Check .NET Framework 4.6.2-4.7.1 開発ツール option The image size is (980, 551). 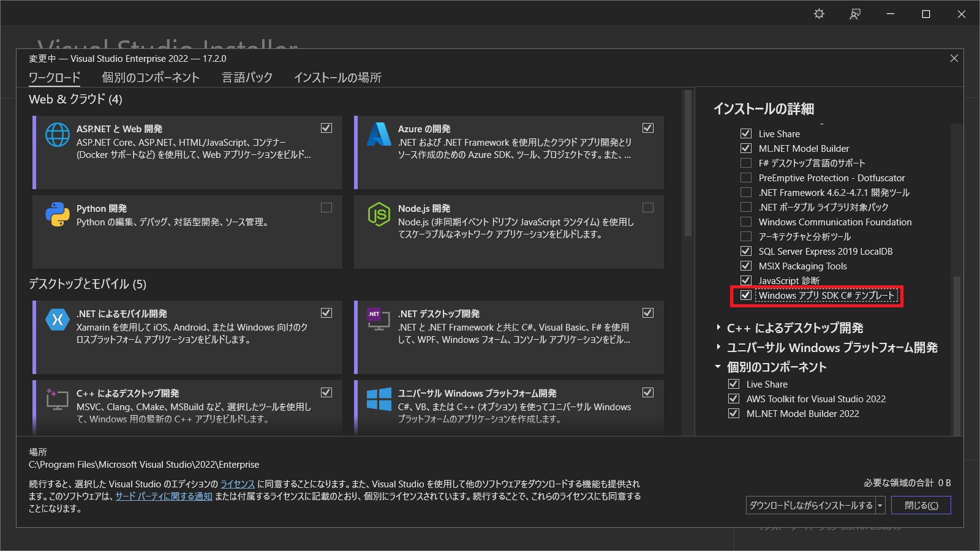click(x=746, y=192)
